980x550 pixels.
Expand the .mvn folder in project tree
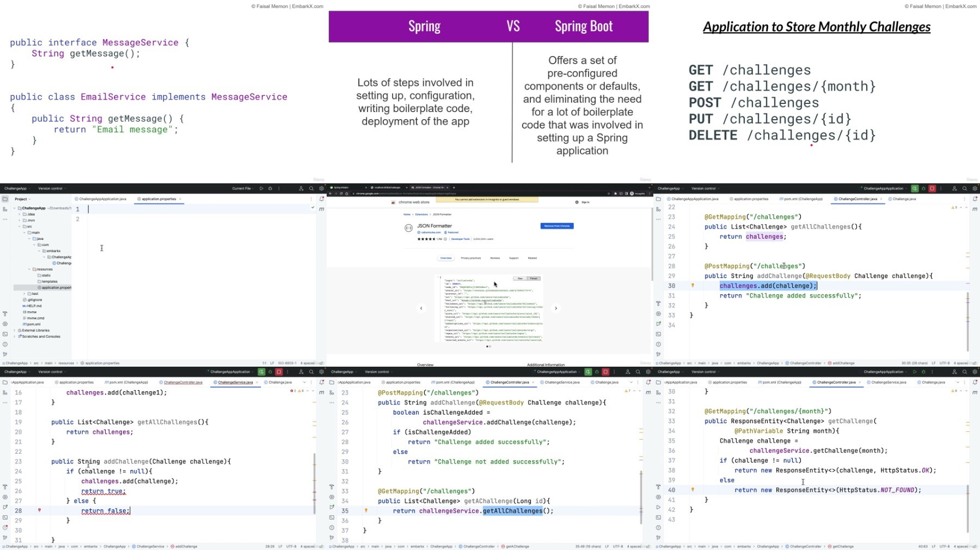[19, 220]
